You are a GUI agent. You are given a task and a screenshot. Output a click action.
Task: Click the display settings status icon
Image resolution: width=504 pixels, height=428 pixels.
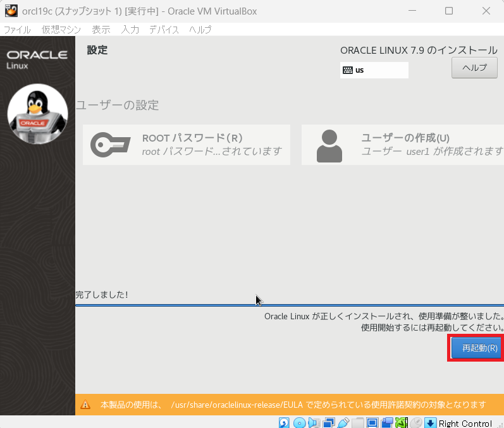point(372,422)
